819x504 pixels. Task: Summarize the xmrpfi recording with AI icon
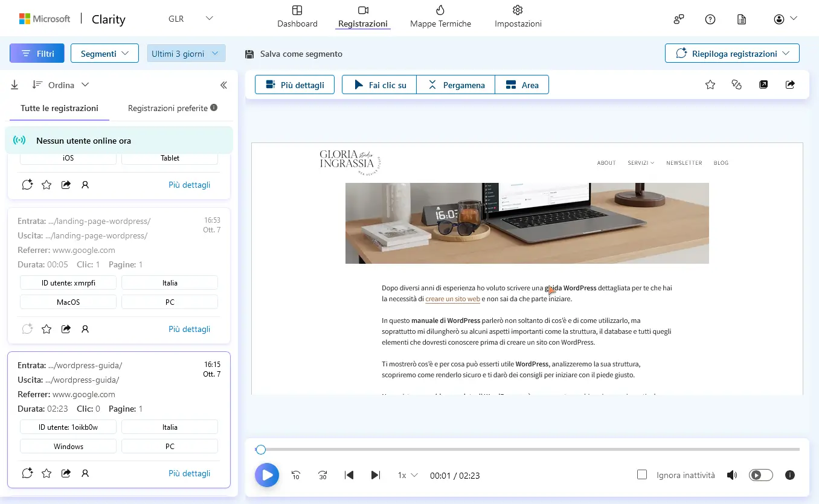pyautogui.click(x=27, y=329)
